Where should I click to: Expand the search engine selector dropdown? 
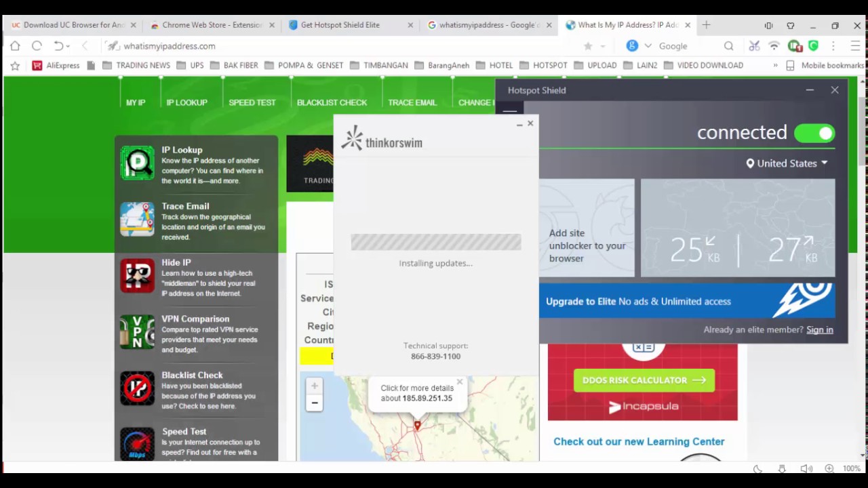click(x=648, y=46)
